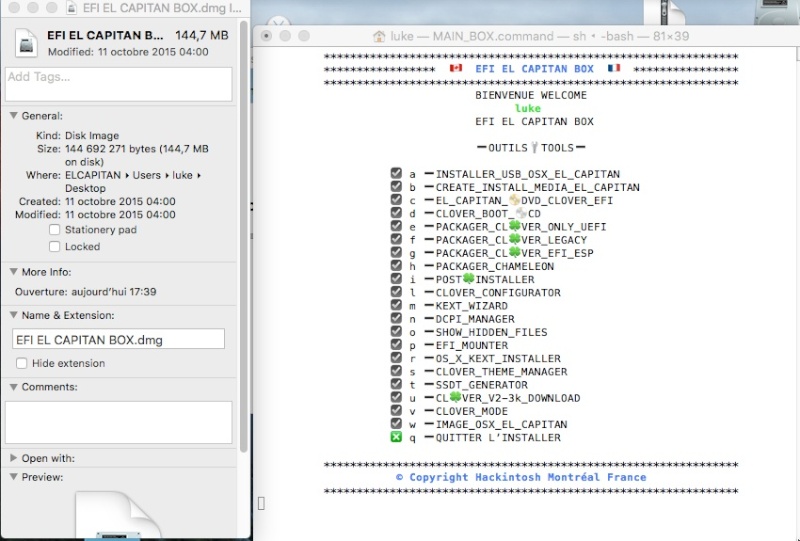Click the file name field EFI EL CAPITAN BOX.dmg
This screenshot has width=800, height=541.
118,339
